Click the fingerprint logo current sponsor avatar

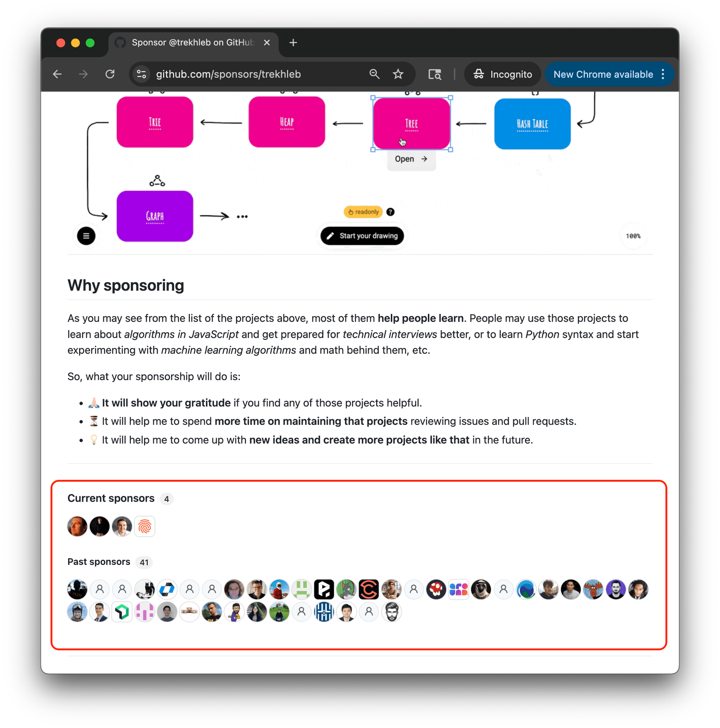click(145, 526)
